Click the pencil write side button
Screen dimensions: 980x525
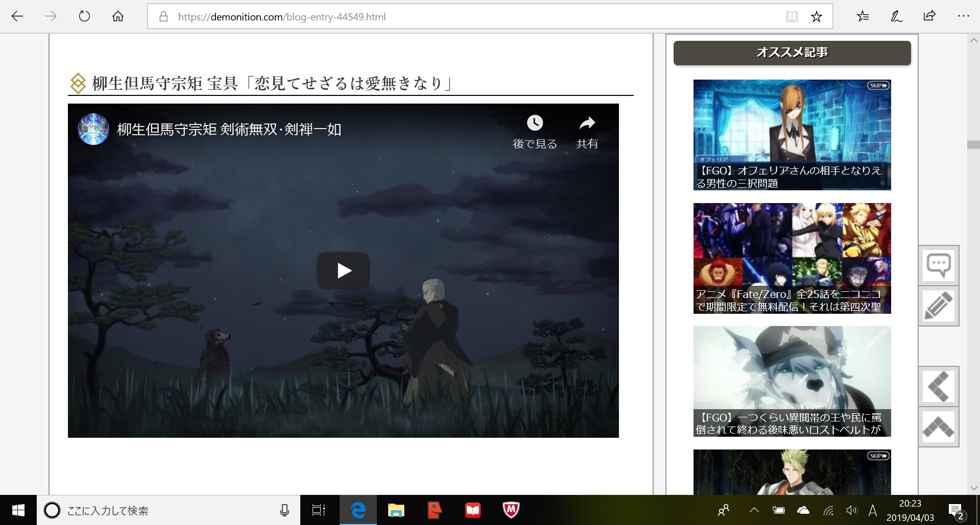939,306
